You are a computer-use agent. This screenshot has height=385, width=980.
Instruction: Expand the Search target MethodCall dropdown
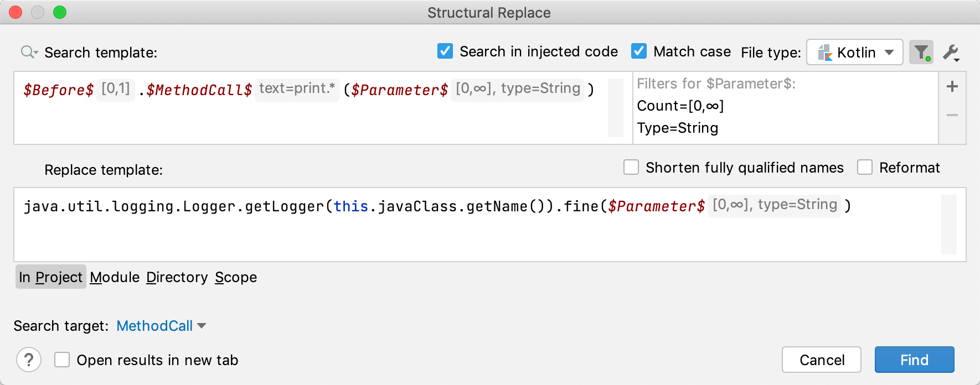pos(202,326)
